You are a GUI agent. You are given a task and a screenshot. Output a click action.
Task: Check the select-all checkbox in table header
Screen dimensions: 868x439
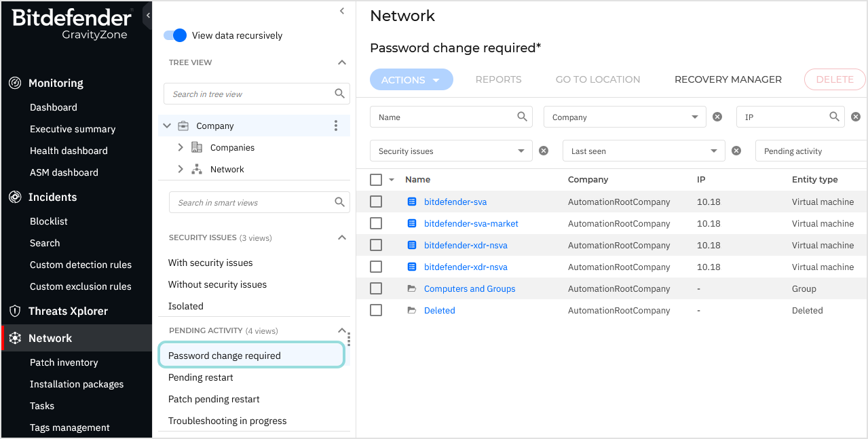(x=376, y=179)
